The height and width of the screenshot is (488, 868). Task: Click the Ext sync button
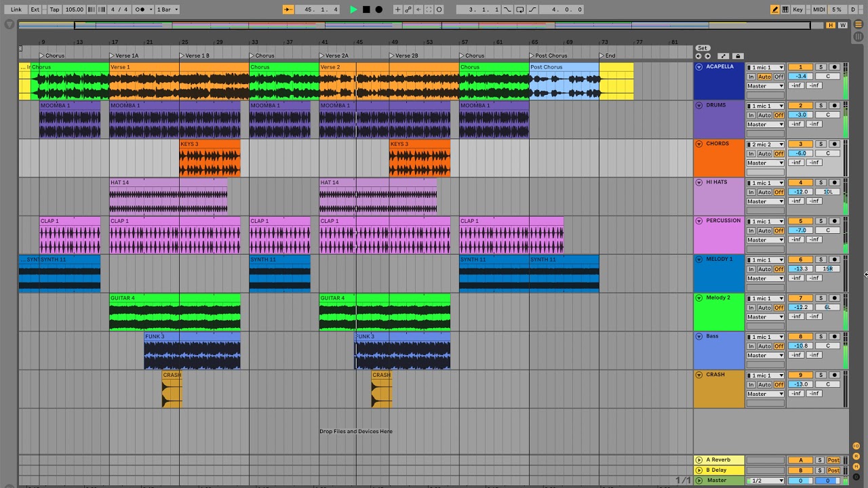click(35, 9)
